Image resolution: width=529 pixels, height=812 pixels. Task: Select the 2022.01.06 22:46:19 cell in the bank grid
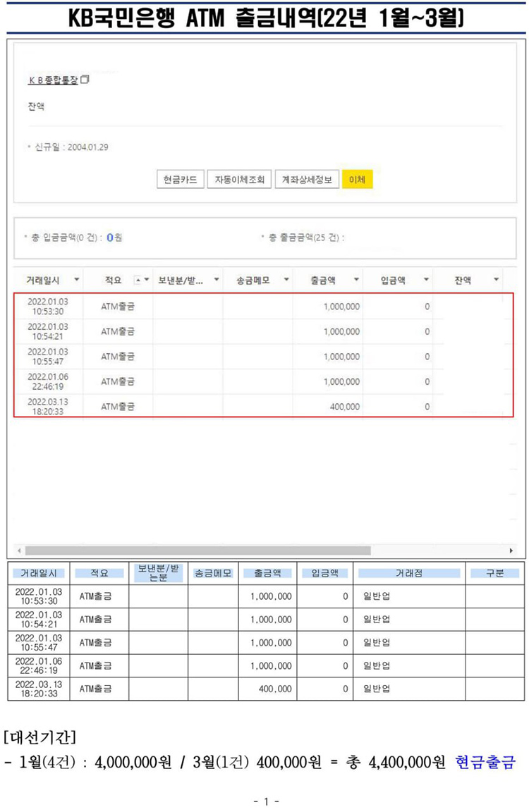pyautogui.click(x=48, y=381)
